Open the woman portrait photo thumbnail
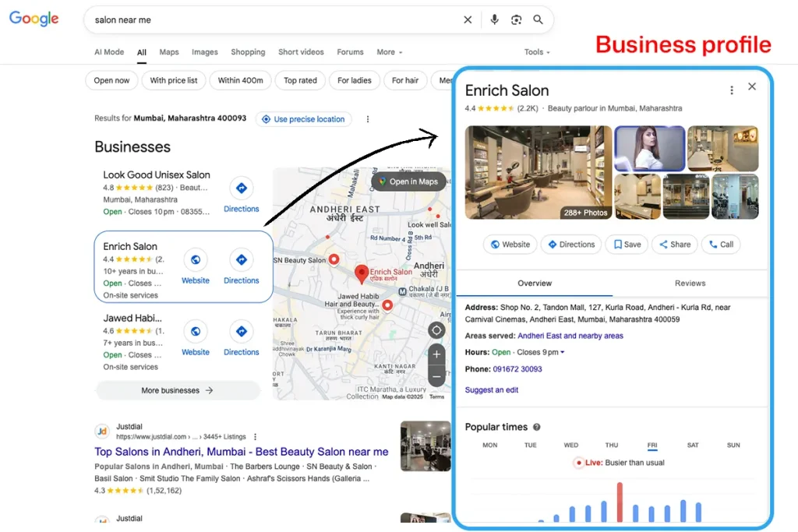 pos(649,149)
